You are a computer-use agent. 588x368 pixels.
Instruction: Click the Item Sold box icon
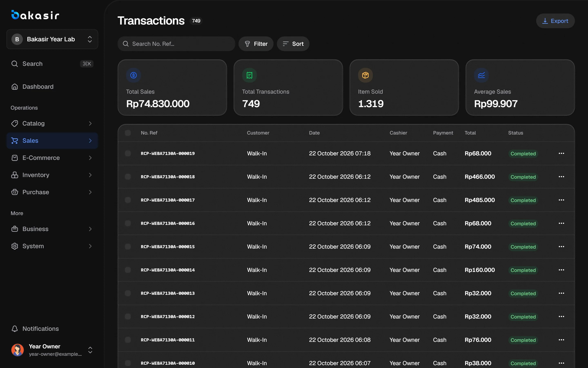pos(365,75)
